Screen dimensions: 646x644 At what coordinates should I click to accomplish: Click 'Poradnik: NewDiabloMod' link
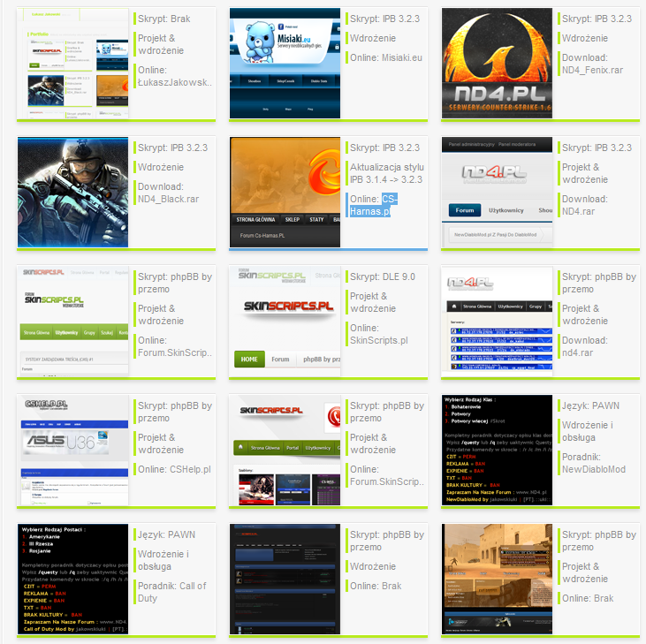click(594, 463)
